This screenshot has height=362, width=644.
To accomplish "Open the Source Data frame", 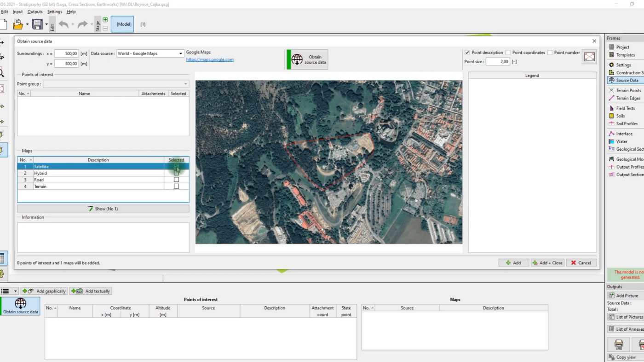I will 627,80.
